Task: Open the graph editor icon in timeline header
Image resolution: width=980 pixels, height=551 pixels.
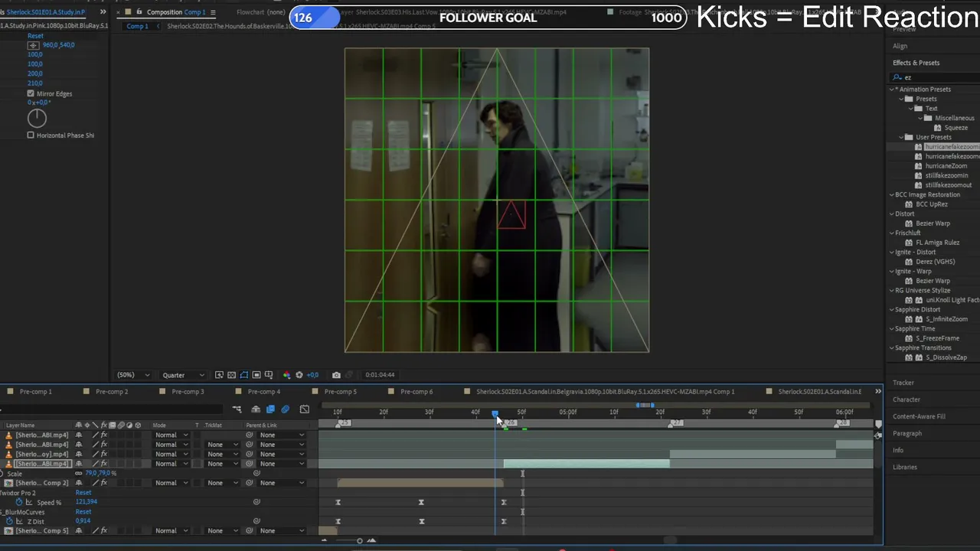Action: point(305,409)
